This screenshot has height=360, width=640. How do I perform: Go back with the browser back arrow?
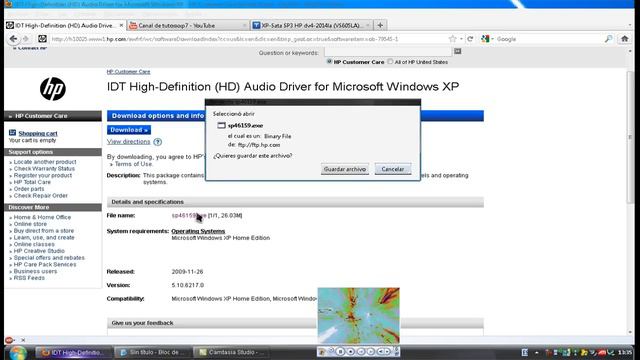pyautogui.click(x=13, y=39)
